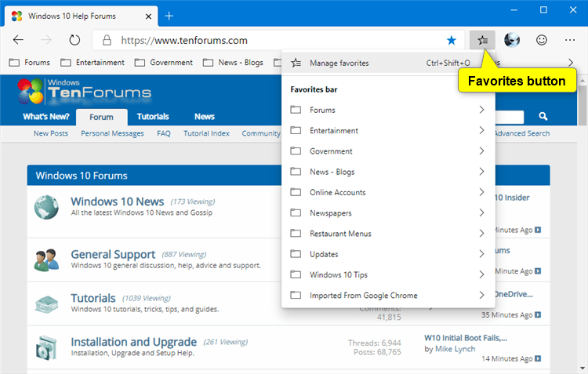
Task: Open General Support forum link
Action: (113, 254)
